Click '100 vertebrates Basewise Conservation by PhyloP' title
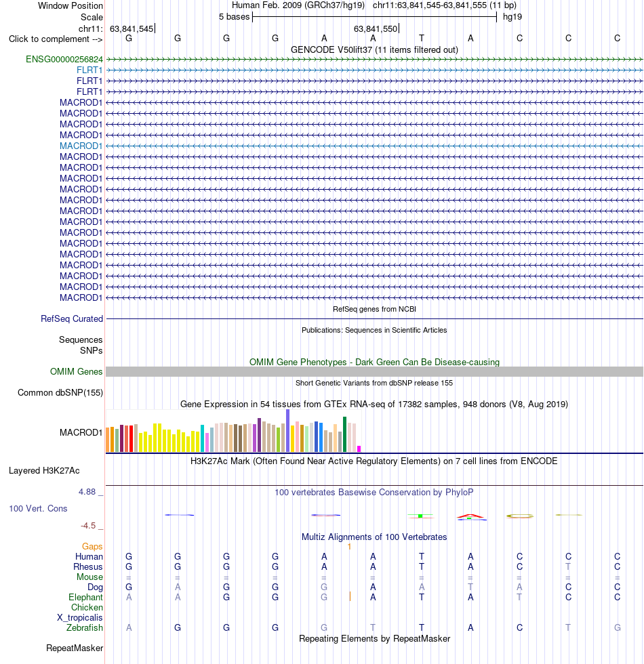644x664 pixels. coord(374,493)
